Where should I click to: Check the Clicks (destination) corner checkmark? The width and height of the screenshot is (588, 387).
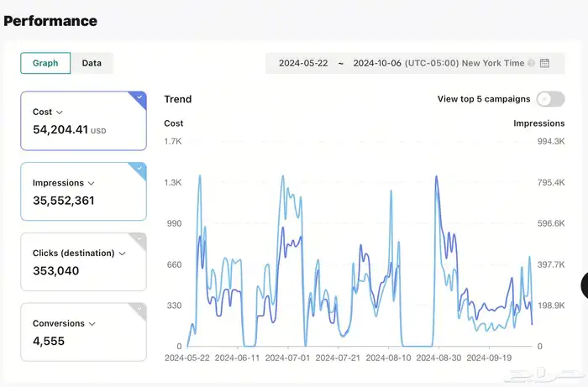140,238
